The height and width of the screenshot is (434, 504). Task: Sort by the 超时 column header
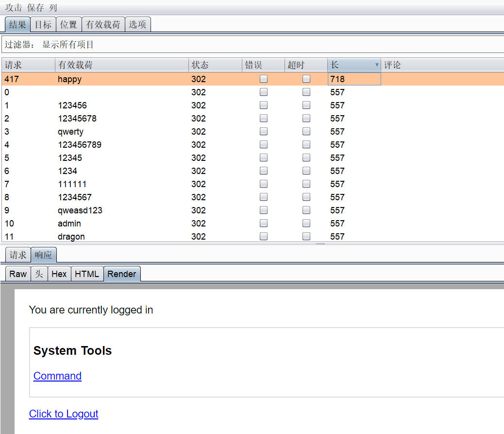click(306, 65)
